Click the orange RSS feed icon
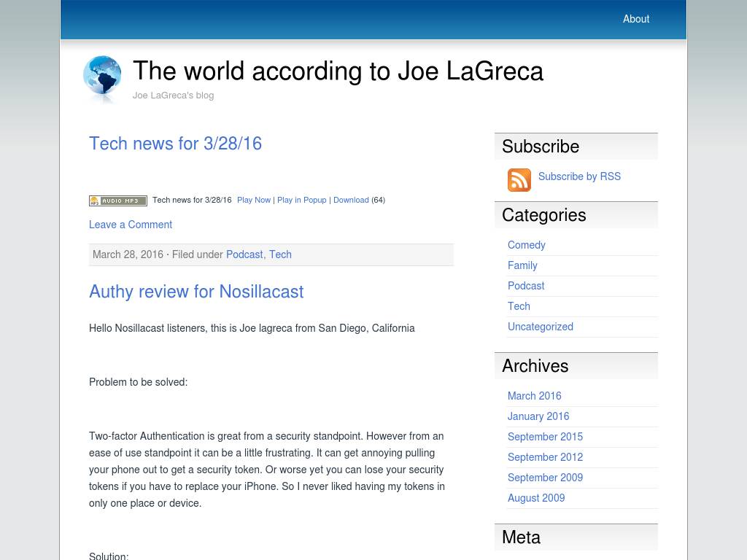 (x=519, y=180)
